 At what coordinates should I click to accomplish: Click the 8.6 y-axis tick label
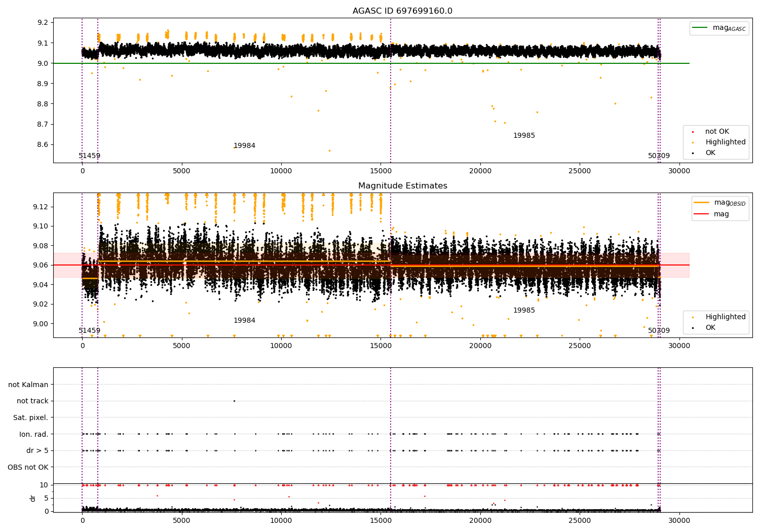coord(43,145)
